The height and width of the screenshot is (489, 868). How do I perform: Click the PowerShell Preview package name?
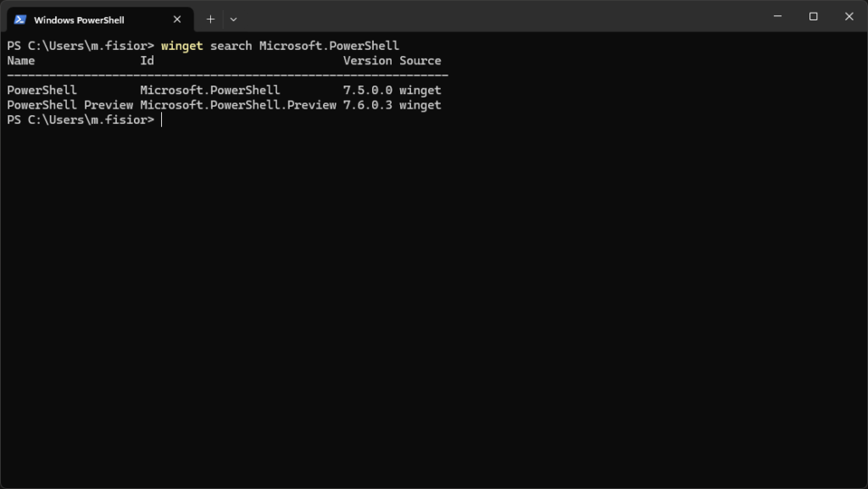(x=70, y=105)
